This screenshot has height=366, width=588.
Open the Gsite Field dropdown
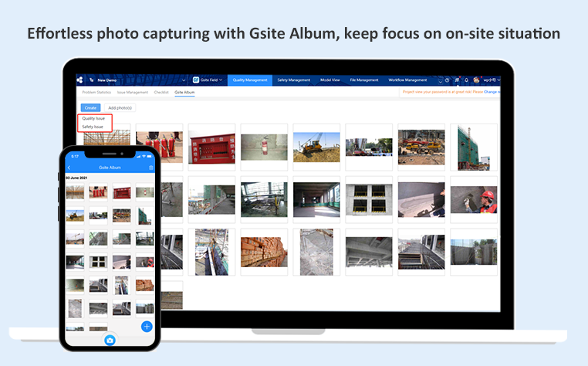click(208, 80)
